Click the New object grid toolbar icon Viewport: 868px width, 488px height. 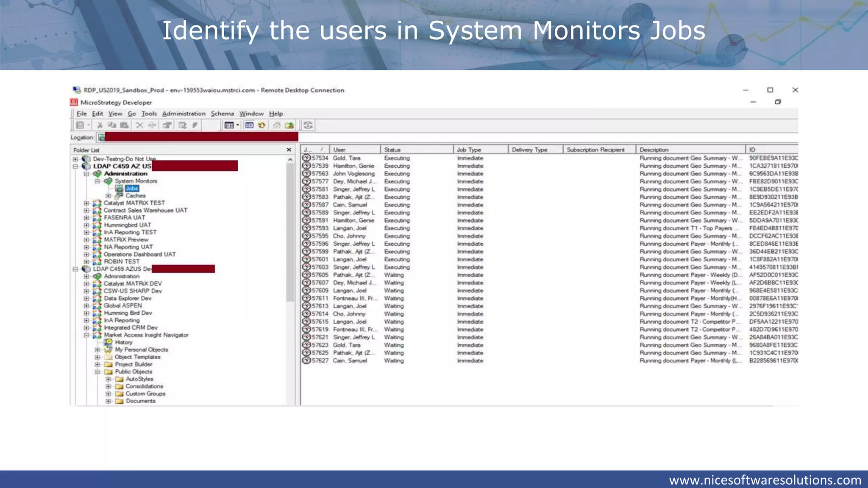point(80,125)
